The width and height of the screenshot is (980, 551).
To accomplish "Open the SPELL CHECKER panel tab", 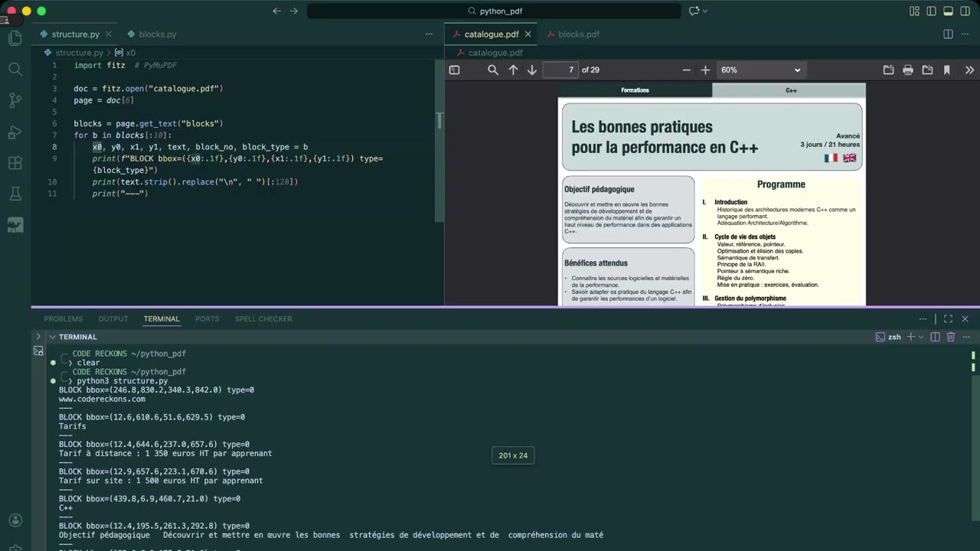I will (x=263, y=319).
